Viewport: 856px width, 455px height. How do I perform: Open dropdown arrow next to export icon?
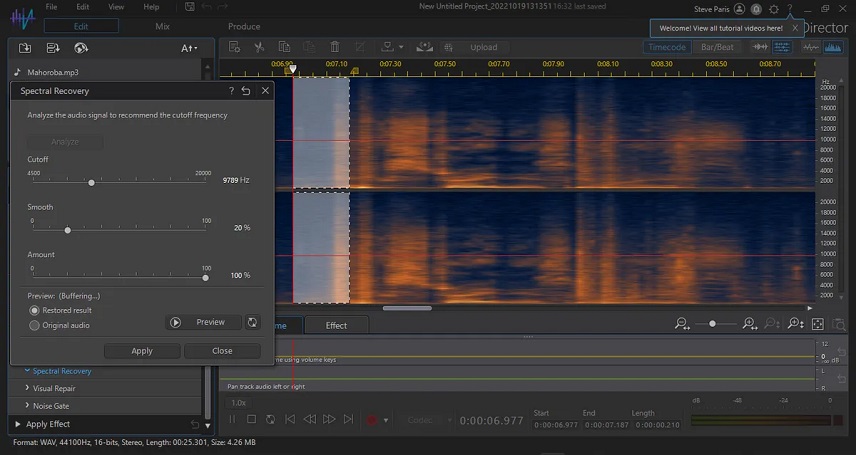point(401,47)
